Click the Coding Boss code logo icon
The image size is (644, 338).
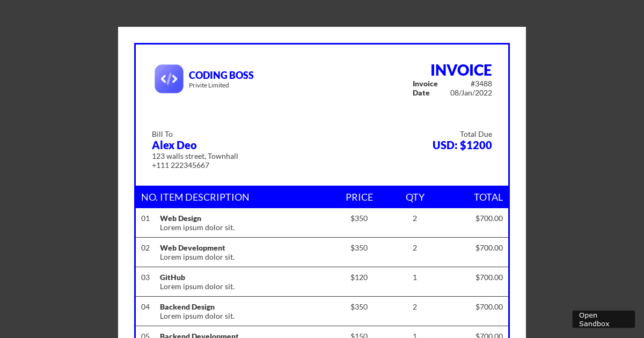click(x=169, y=79)
